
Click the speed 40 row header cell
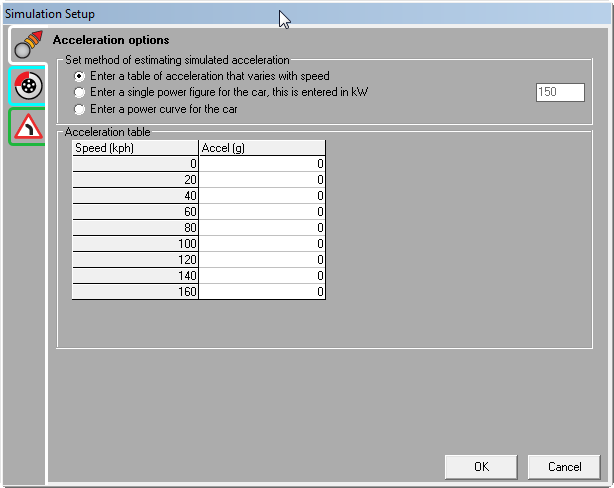(x=135, y=196)
